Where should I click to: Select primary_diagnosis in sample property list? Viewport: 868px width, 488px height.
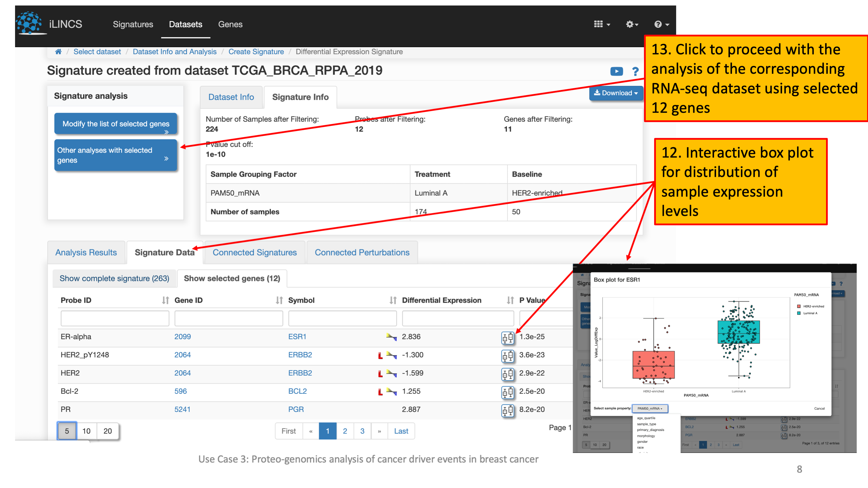pyautogui.click(x=650, y=430)
